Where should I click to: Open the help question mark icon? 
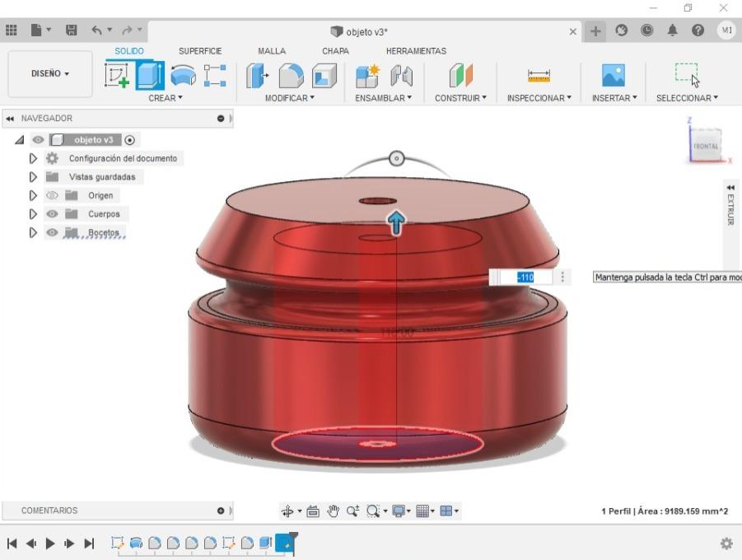[x=698, y=30]
